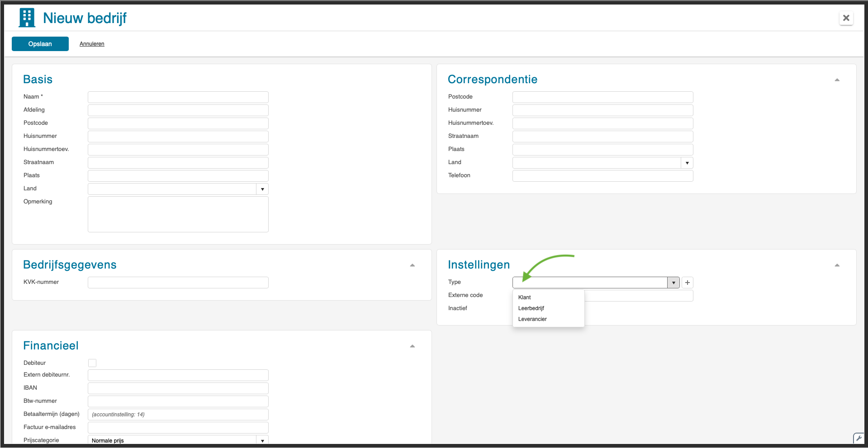868x448 pixels.
Task: Click the wrench icon in bottom corner
Action: (x=858, y=438)
